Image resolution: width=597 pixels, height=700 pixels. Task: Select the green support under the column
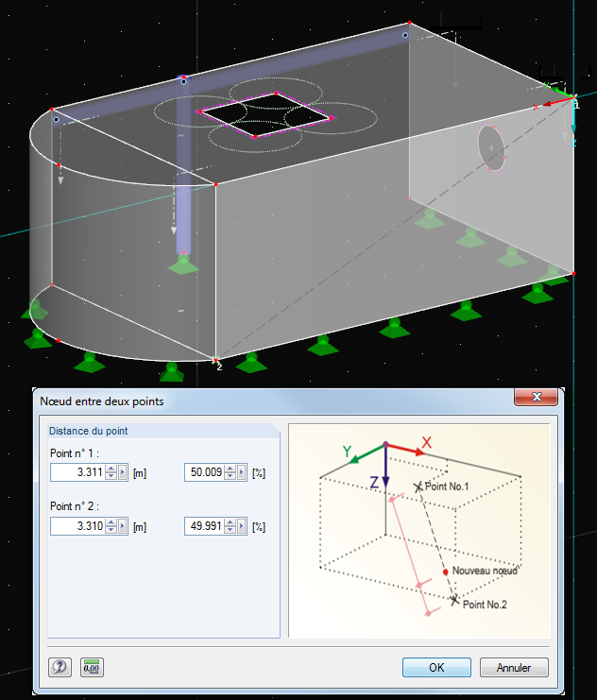[x=183, y=265]
